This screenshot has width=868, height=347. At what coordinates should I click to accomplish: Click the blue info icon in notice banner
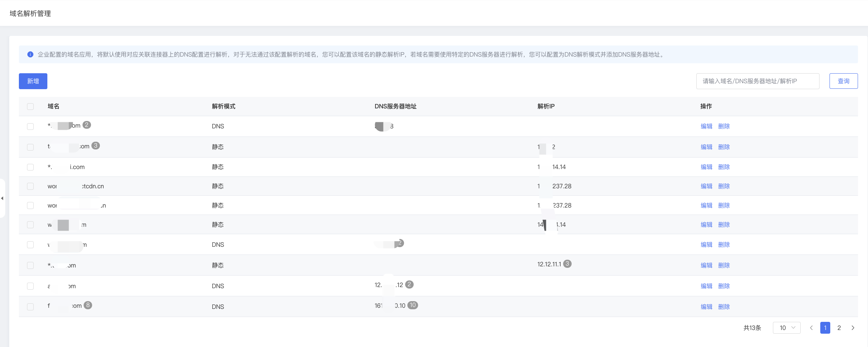pos(30,54)
